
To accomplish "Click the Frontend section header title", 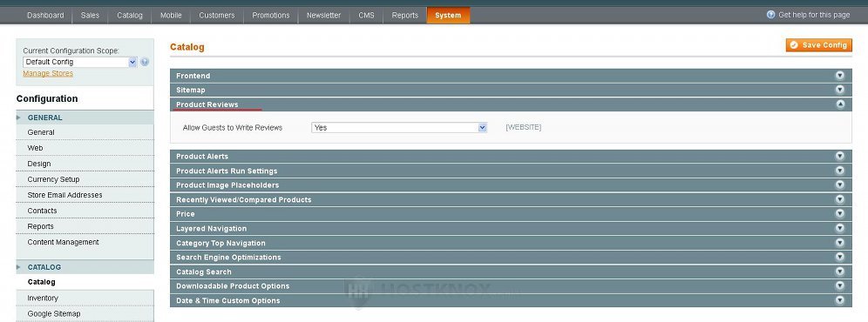I will (x=193, y=76).
